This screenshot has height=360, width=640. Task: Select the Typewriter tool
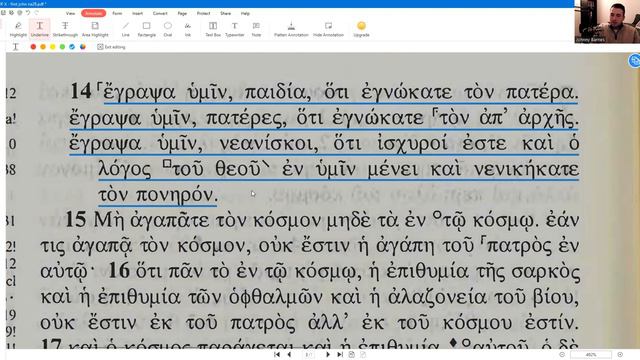[x=235, y=29]
